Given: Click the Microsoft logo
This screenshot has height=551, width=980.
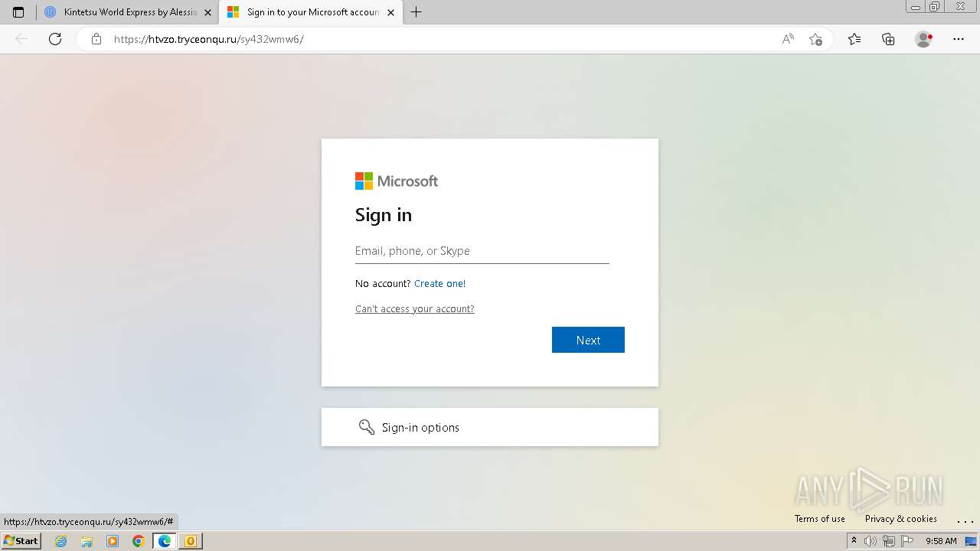Looking at the screenshot, I should pos(397,181).
